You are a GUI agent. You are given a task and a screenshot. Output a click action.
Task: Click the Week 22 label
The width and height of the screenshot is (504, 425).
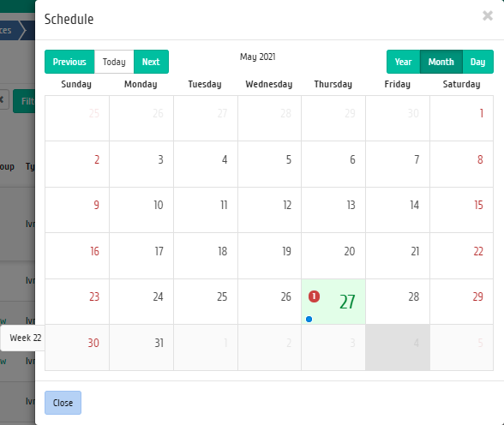pyautogui.click(x=26, y=338)
